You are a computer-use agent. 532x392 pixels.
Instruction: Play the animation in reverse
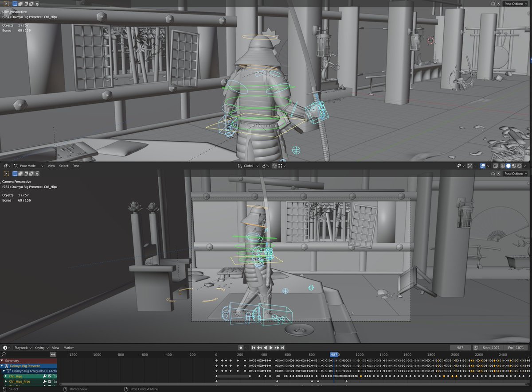[265, 348]
